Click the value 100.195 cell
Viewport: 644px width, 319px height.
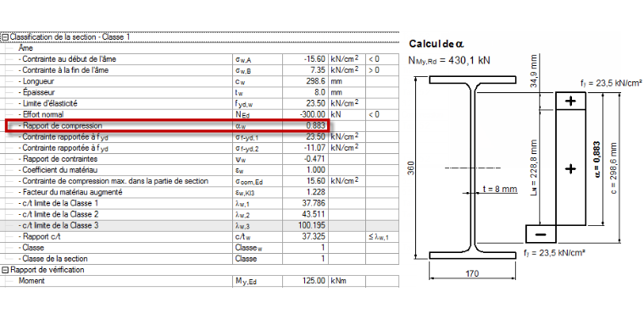click(x=305, y=225)
